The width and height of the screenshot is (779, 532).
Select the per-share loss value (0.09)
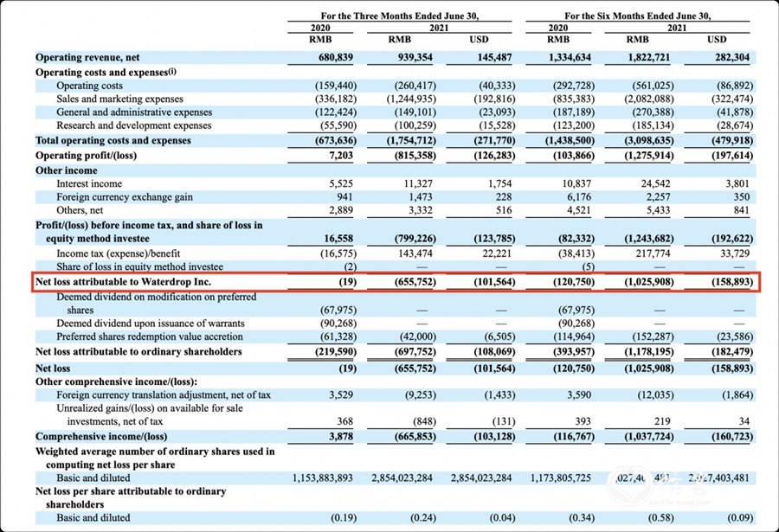[740, 518]
